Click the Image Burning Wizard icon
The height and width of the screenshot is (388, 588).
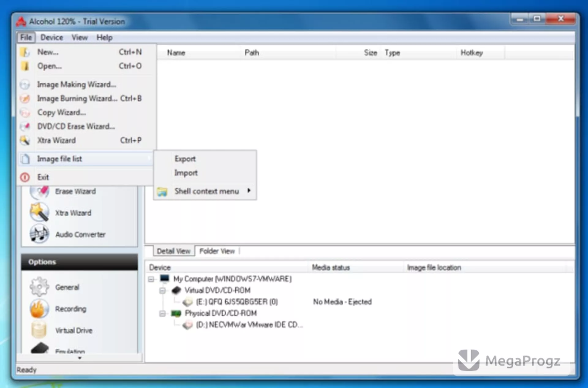25,99
